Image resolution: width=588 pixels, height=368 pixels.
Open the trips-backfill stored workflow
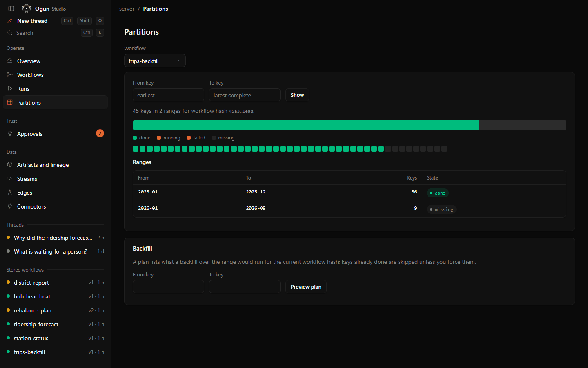tap(55, 352)
